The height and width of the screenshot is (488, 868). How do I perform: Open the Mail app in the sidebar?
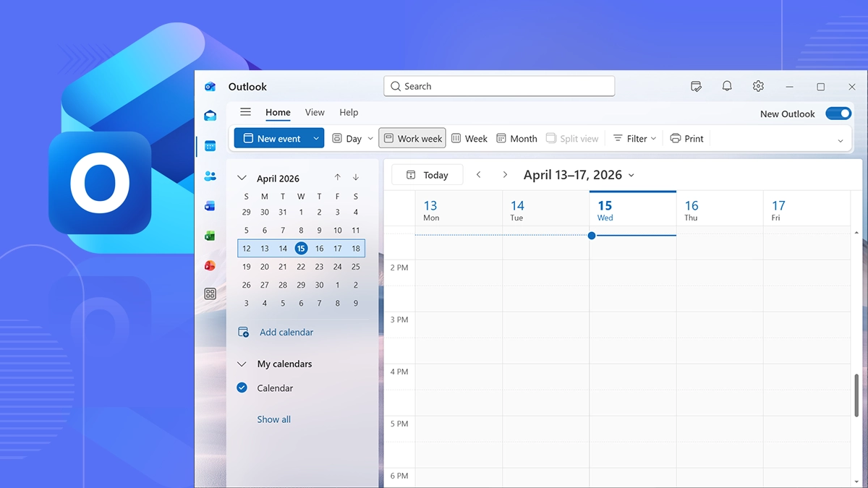[x=210, y=115]
